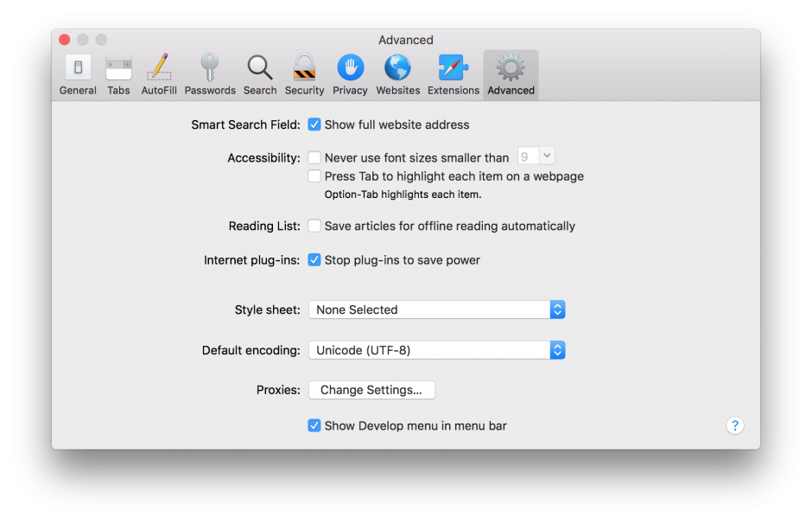The height and width of the screenshot is (523, 812).
Task: Open the AutoFill pencil preferences pane
Action: [x=159, y=74]
